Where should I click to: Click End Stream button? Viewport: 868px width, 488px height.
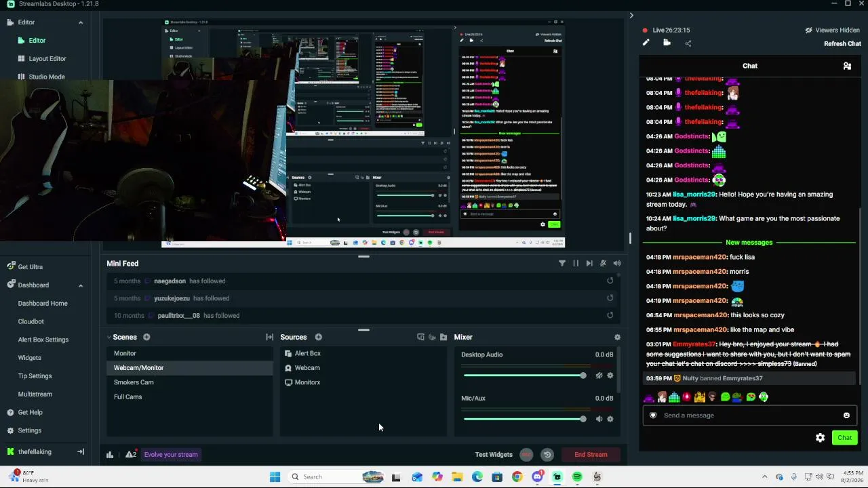click(591, 455)
